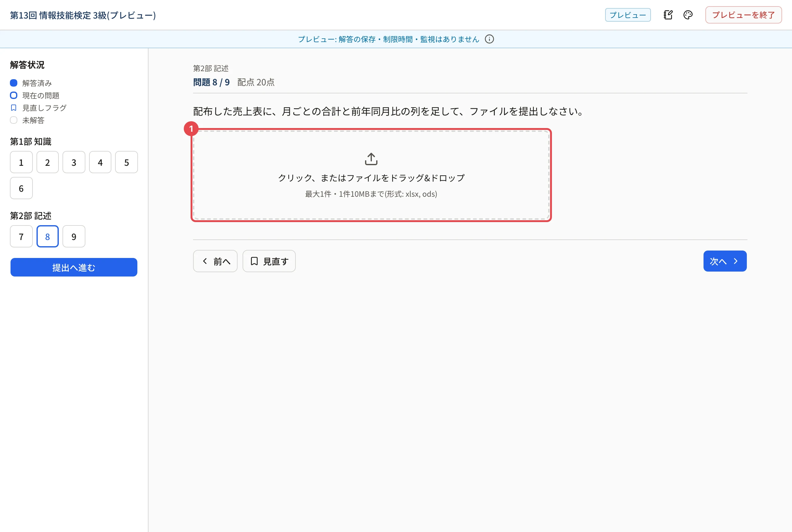
Task: Advance with the 次へ button
Action: click(x=725, y=261)
